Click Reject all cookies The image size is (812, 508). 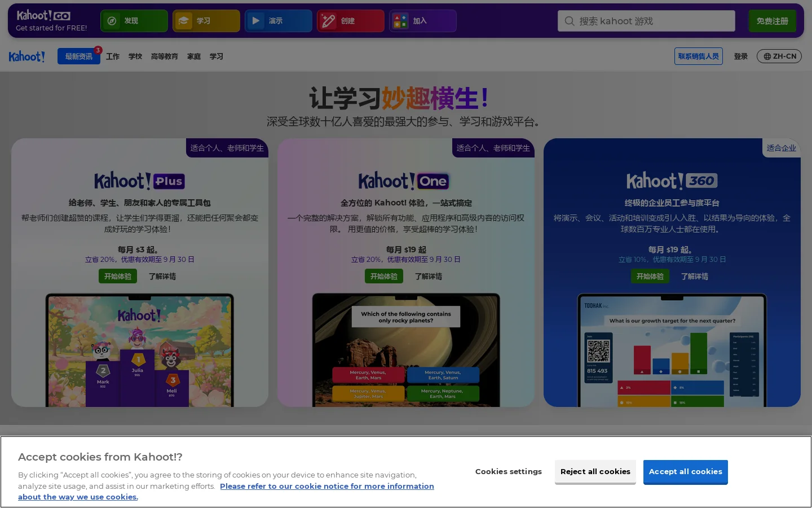(595, 472)
